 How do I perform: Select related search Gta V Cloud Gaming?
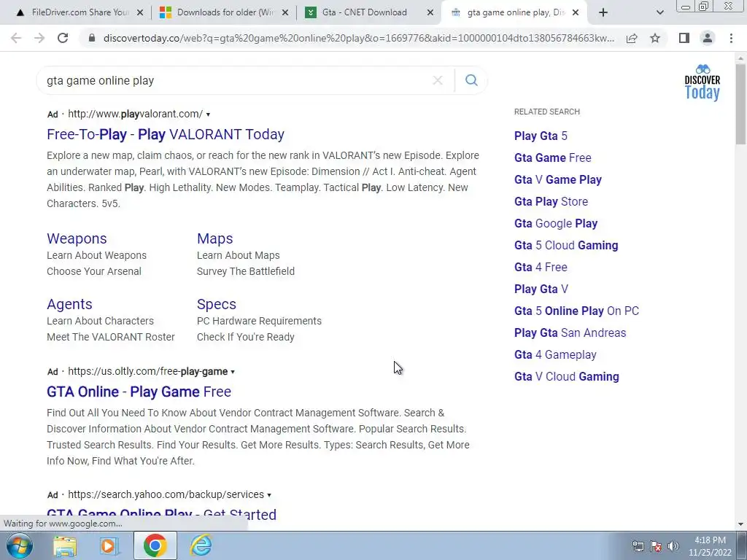point(566,377)
